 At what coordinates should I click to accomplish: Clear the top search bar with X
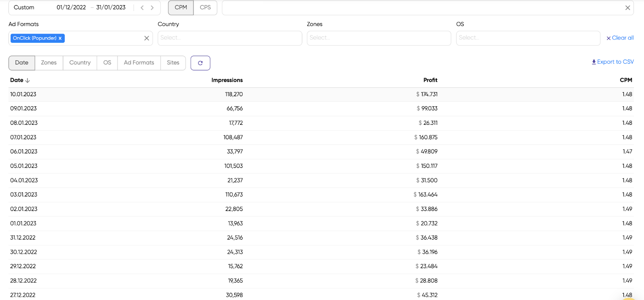tap(627, 8)
